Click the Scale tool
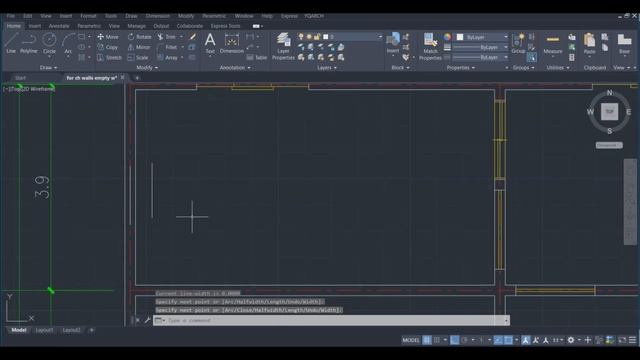The image size is (640, 360). (x=138, y=58)
